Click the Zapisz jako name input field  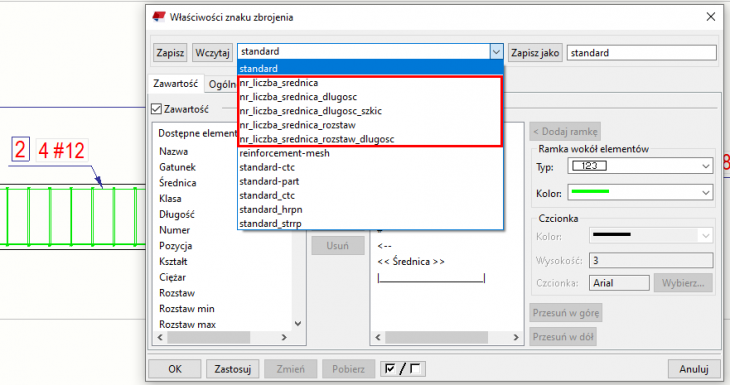click(641, 53)
